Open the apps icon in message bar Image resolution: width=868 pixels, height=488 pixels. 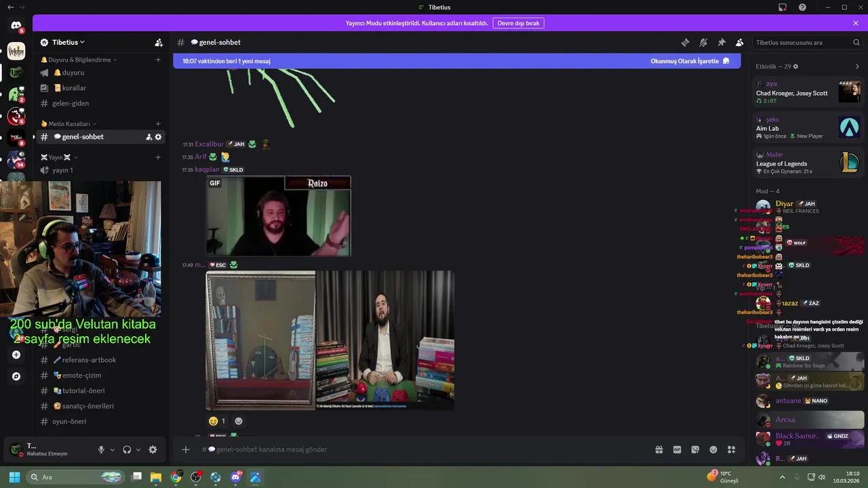(x=731, y=449)
